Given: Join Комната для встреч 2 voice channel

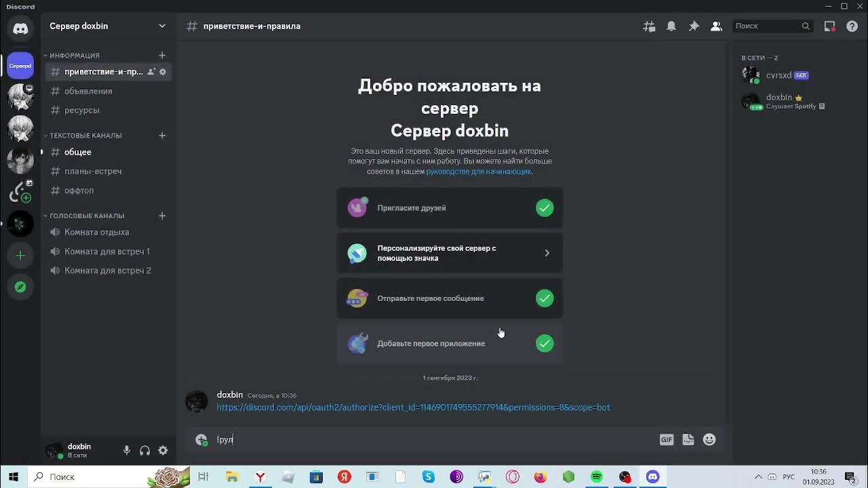Looking at the screenshot, I should point(108,270).
